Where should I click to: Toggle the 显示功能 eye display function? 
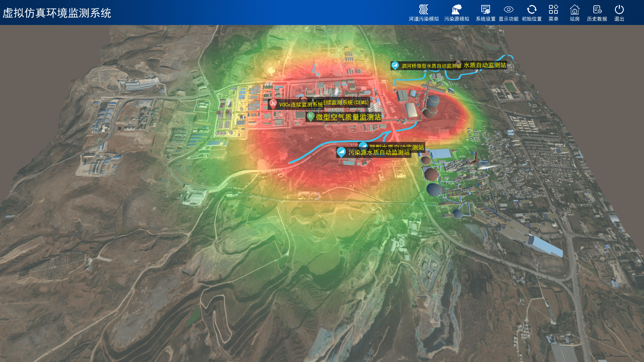(x=508, y=13)
